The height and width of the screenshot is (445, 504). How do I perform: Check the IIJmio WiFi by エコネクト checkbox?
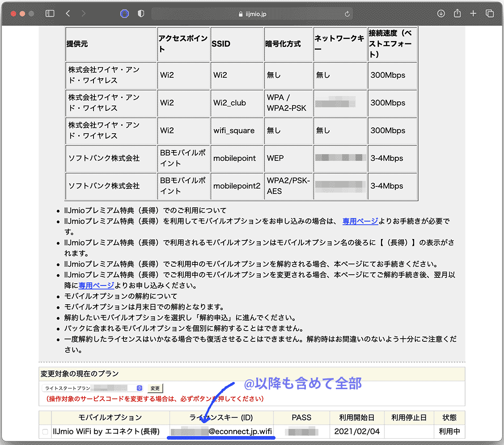45,432
